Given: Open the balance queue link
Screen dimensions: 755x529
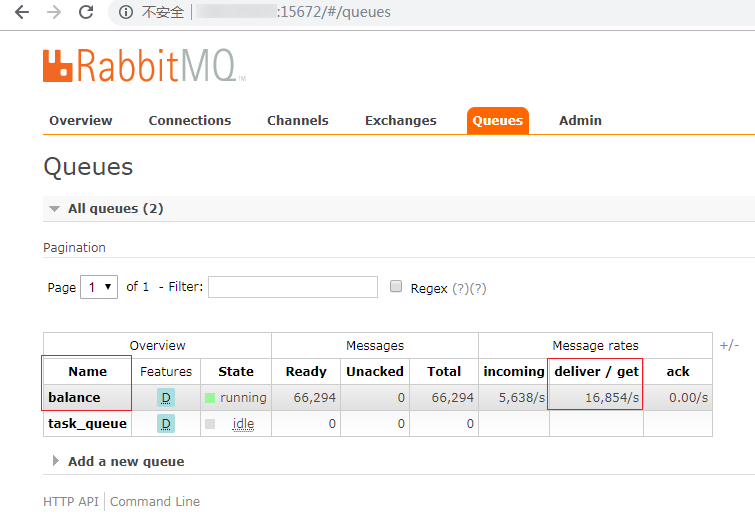Looking at the screenshot, I should [74, 398].
